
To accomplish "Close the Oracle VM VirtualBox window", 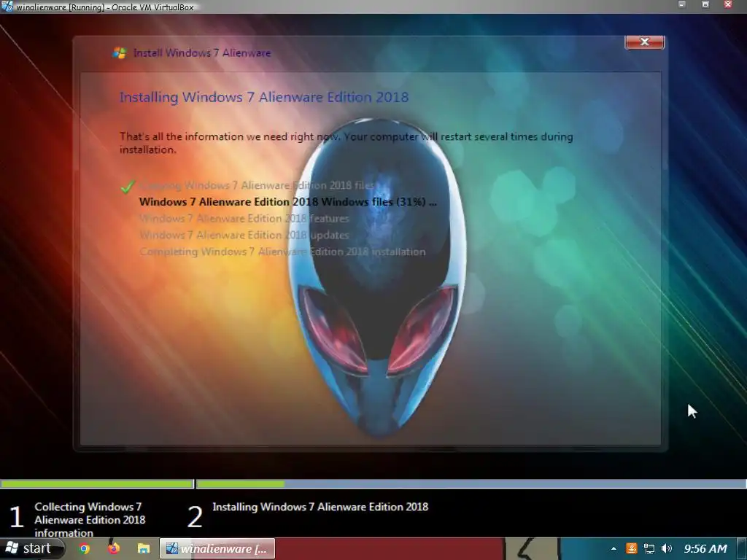I will pyautogui.click(x=728, y=5).
